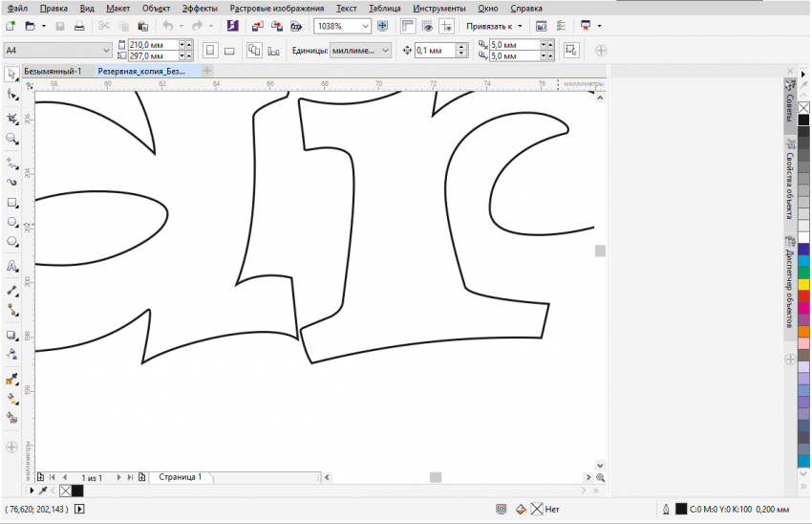
Task: Pick the yellow swatch in color palette
Action: pyautogui.click(x=803, y=284)
